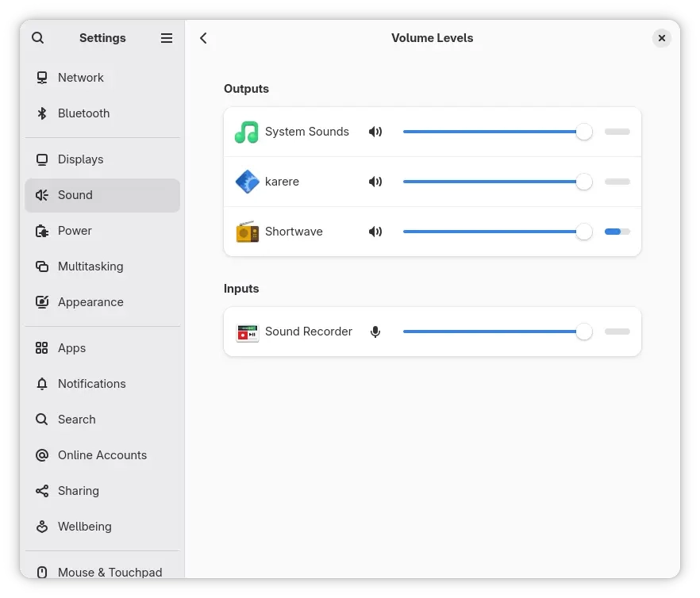Click the Sound Recorder input volume slider
The height and width of the screenshot is (598, 700).
coord(492,332)
